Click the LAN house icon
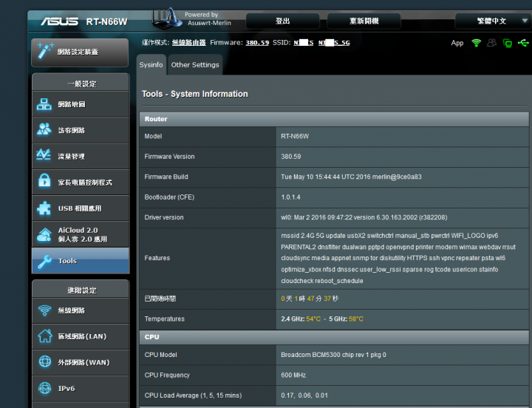The width and height of the screenshot is (532, 408). pos(45,336)
